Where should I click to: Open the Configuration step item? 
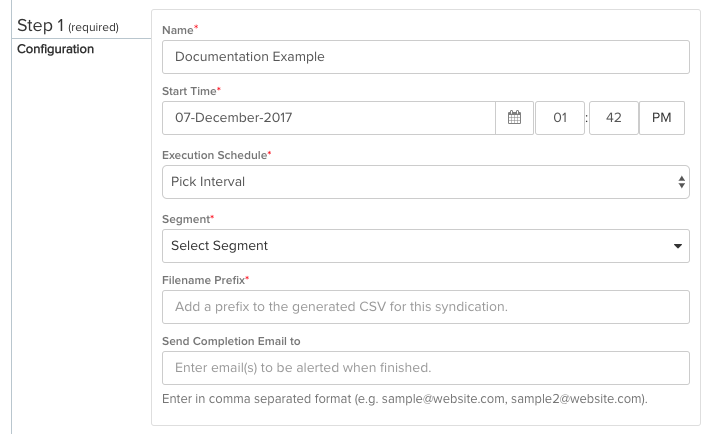[56, 49]
